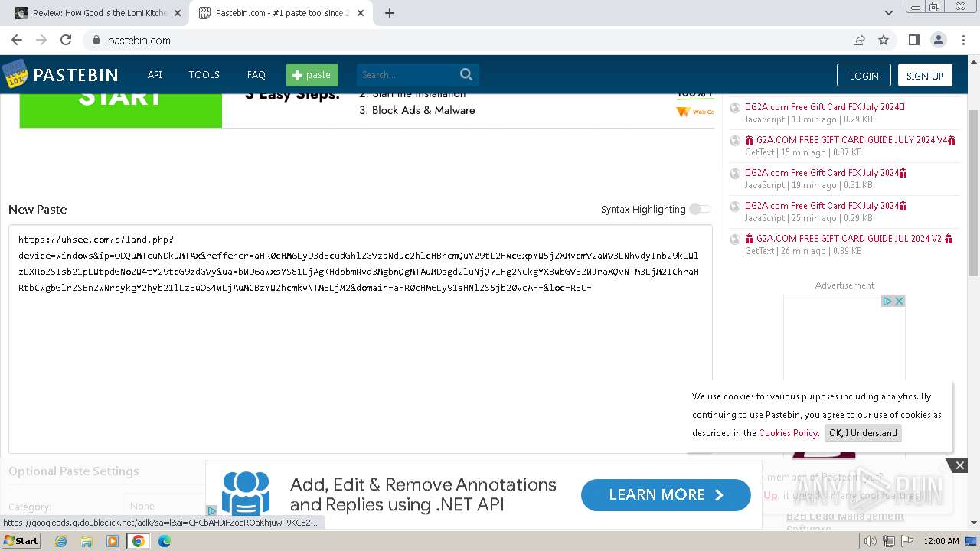The width and height of the screenshot is (980, 551).
Task: Click the globe icon beside G2A GUIDE V4 paste
Action: (x=735, y=141)
